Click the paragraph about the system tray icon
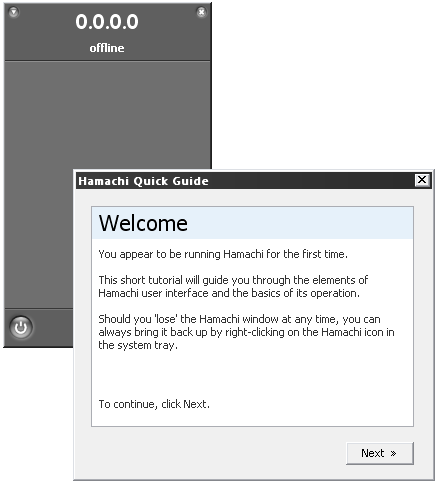The image size is (438, 484). click(x=246, y=332)
